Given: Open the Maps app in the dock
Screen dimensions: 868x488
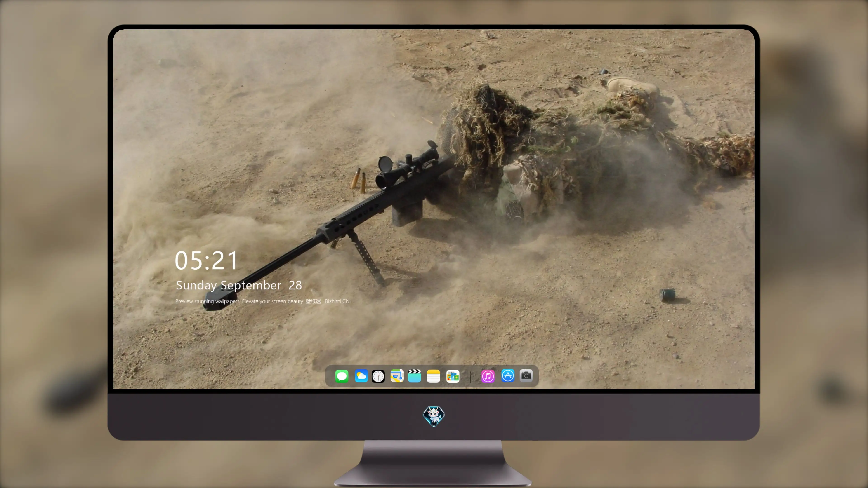Looking at the screenshot, I should 397,376.
